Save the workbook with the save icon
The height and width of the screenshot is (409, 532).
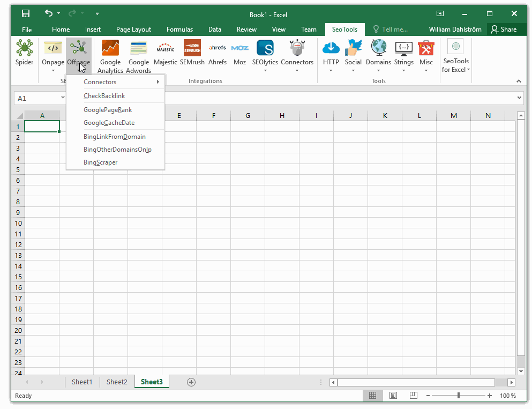[26, 13]
